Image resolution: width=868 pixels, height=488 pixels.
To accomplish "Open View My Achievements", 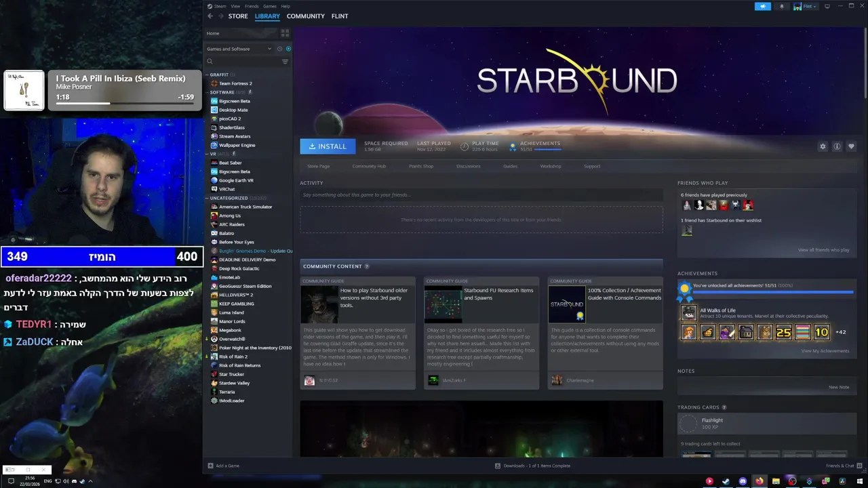I will [x=825, y=351].
